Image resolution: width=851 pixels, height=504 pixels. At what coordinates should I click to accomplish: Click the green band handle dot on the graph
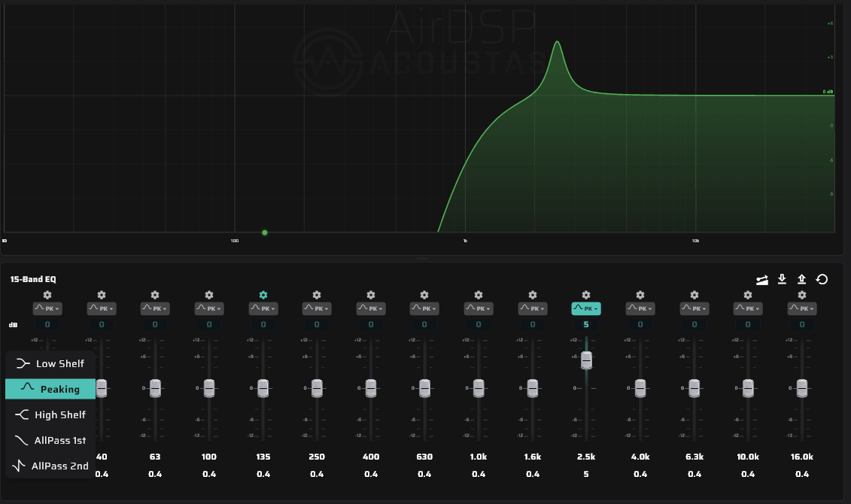[265, 232]
